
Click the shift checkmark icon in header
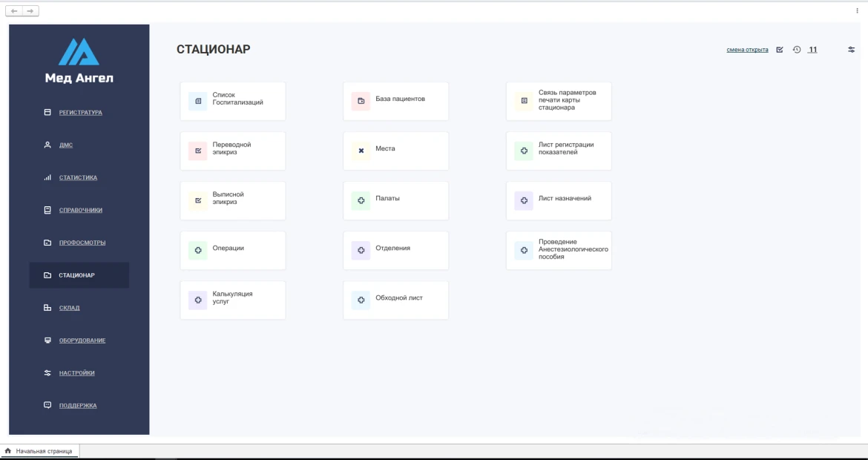point(780,50)
